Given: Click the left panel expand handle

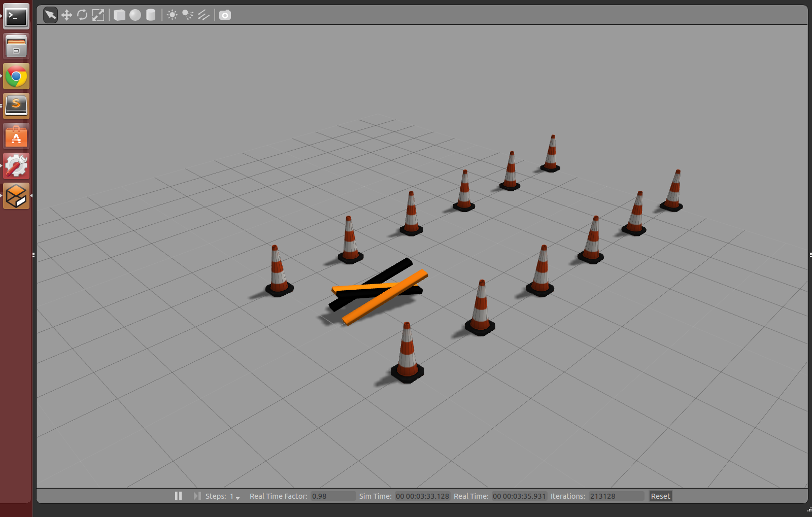Looking at the screenshot, I should point(33,255).
